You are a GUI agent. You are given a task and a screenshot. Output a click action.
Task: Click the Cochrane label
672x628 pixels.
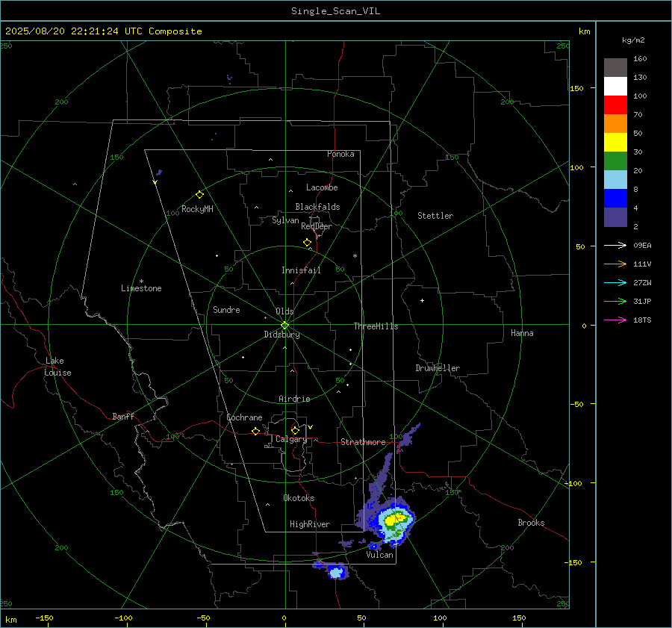click(x=244, y=417)
